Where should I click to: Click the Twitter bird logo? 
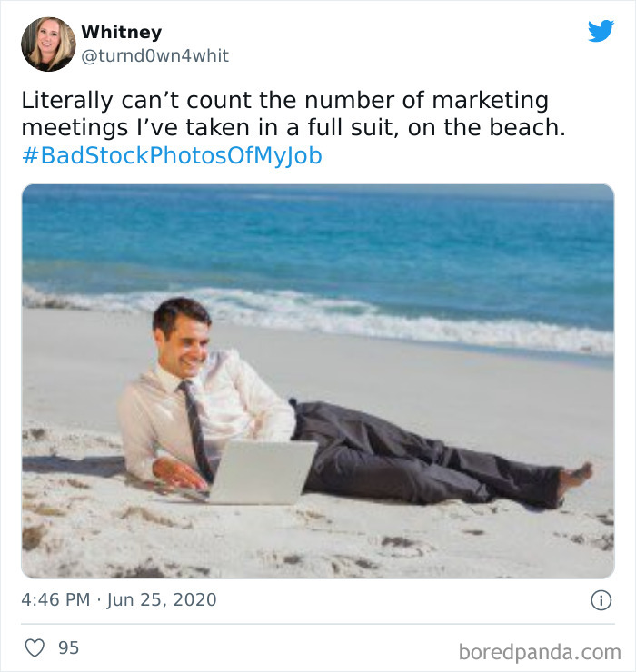601,31
